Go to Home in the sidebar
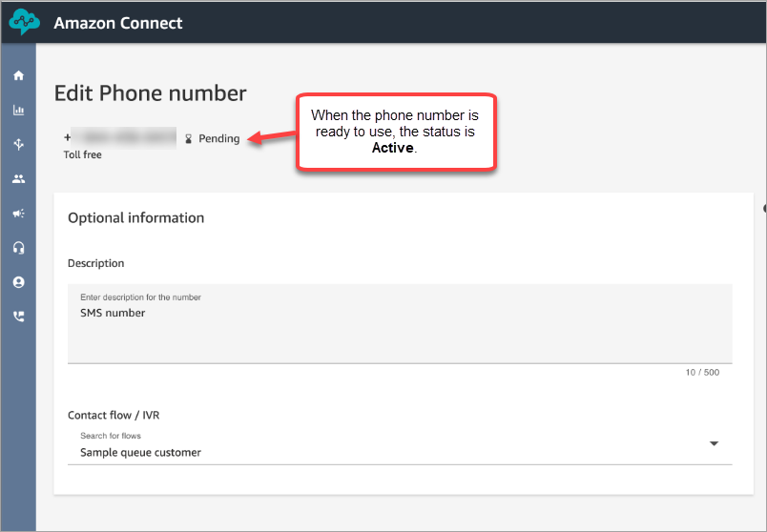The image size is (767, 532). [18, 75]
